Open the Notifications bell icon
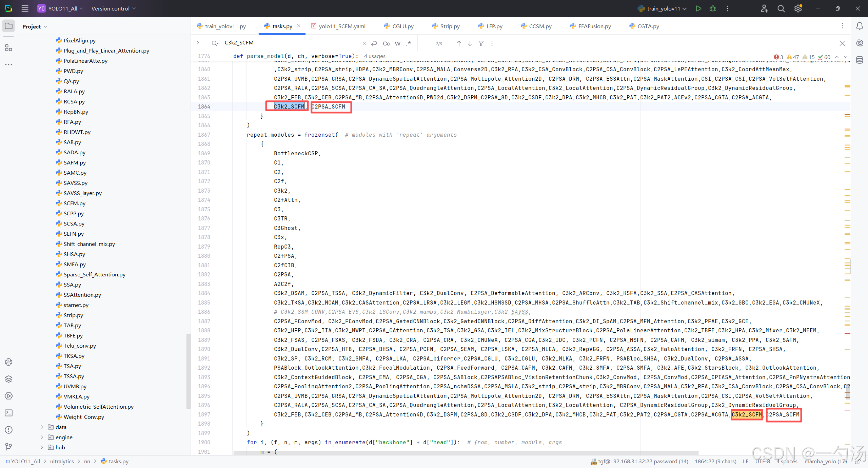868x468 pixels. [x=860, y=26]
